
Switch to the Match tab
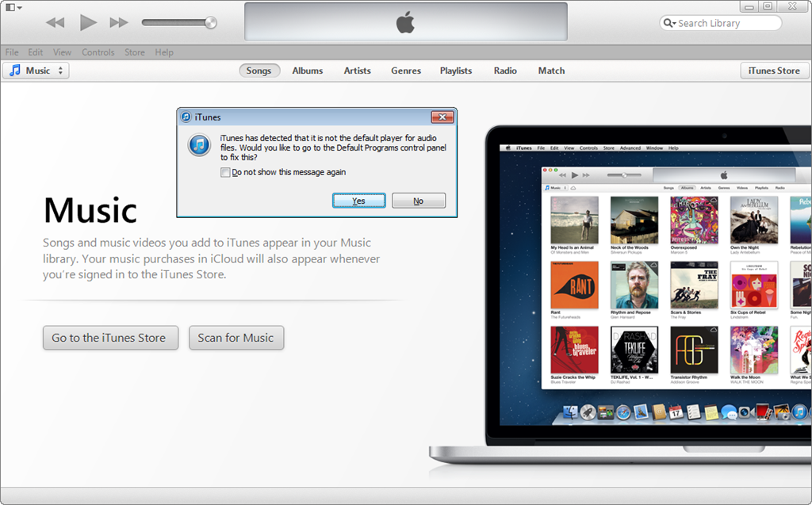(x=552, y=71)
